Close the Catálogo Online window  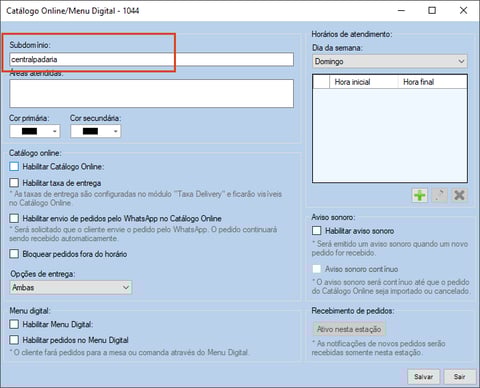(463, 11)
